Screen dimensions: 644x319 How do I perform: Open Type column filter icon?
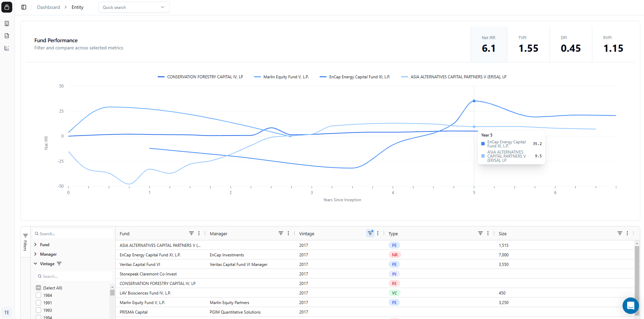(x=480, y=233)
